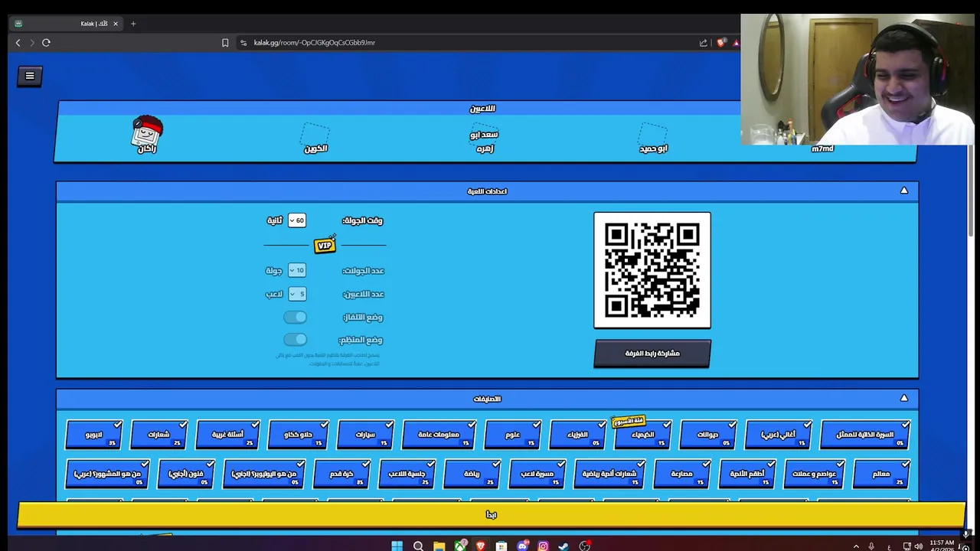Uncheck the مصارعة category
The height and width of the screenshot is (551, 980).
[682, 474]
